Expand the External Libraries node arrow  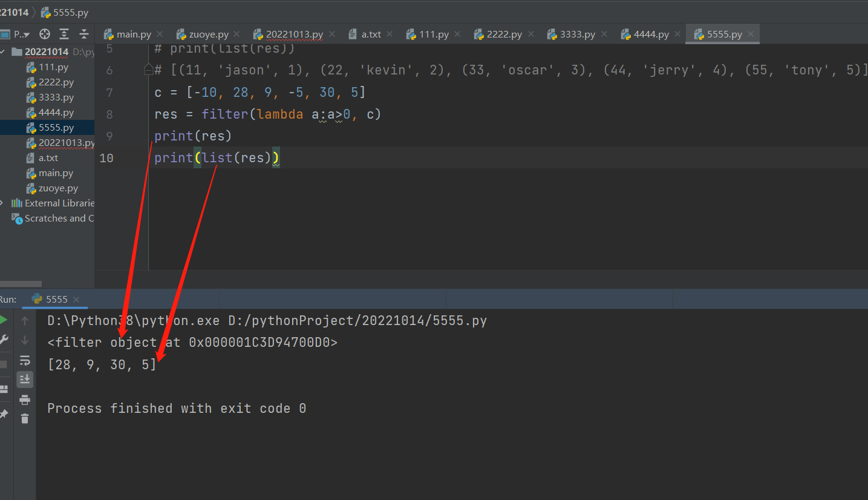pos(3,203)
